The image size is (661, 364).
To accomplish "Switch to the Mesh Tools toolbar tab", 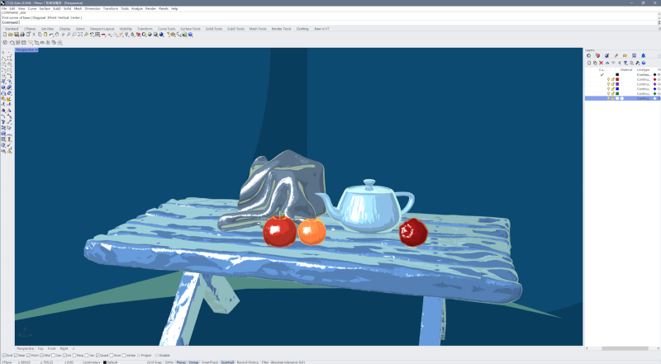I will click(x=258, y=29).
